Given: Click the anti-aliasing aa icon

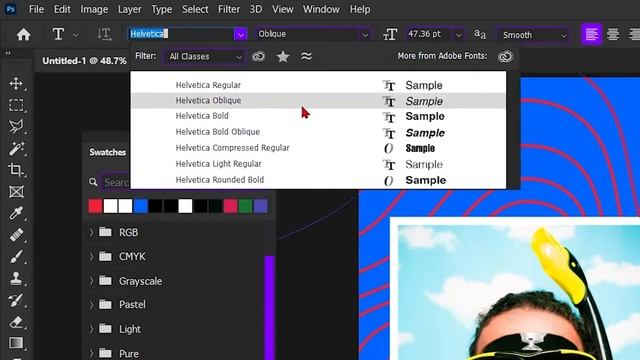Looking at the screenshot, I should [x=480, y=34].
